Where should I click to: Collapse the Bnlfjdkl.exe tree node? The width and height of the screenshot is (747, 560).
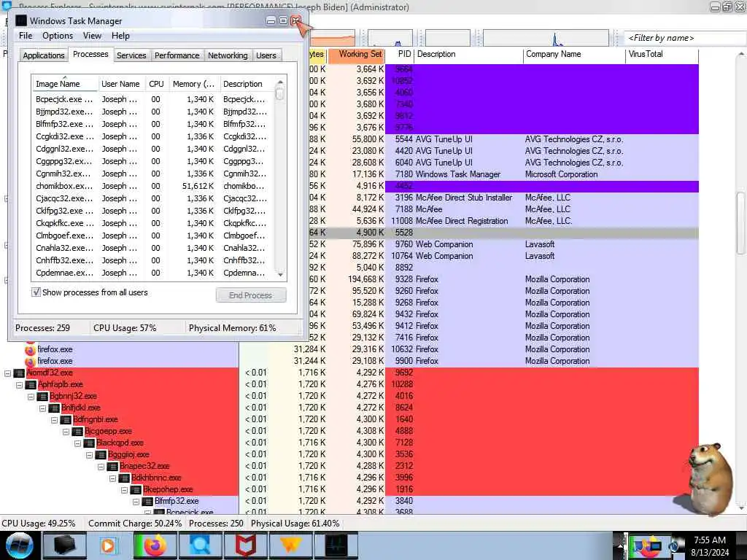42,408
